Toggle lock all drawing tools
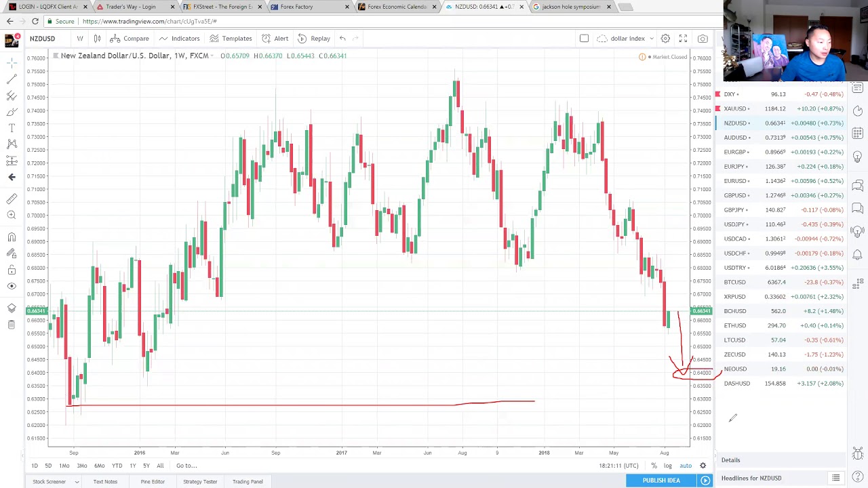Viewport: 868px width, 488px height. point(12,269)
